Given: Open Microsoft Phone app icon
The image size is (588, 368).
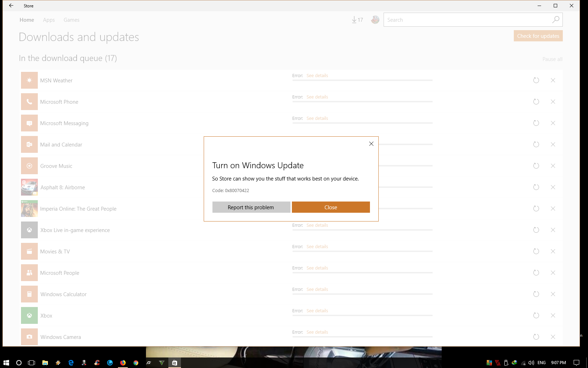Looking at the screenshot, I should point(29,102).
